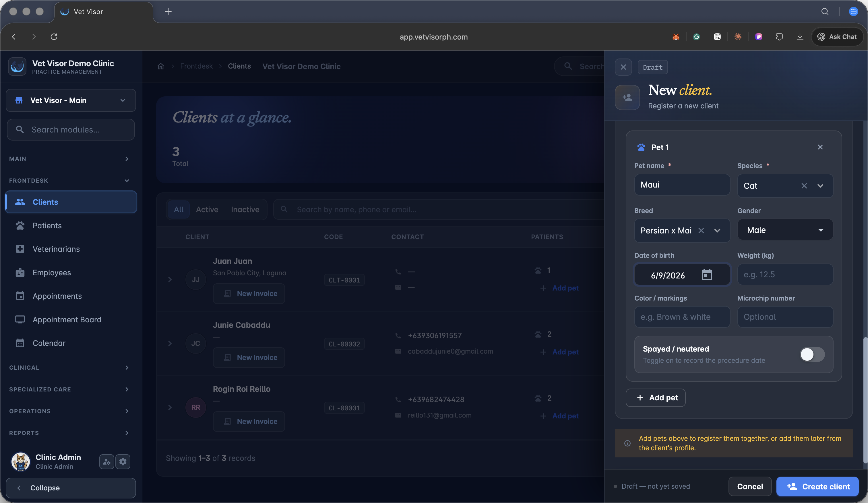
Task: Open the Frontdesk breadcrumb
Action: [x=196, y=67]
